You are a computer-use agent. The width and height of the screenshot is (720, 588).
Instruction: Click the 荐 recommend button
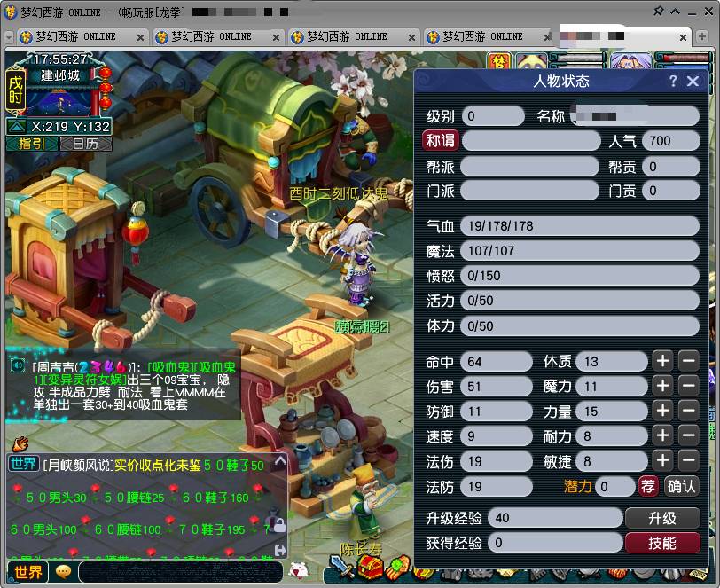point(648,486)
